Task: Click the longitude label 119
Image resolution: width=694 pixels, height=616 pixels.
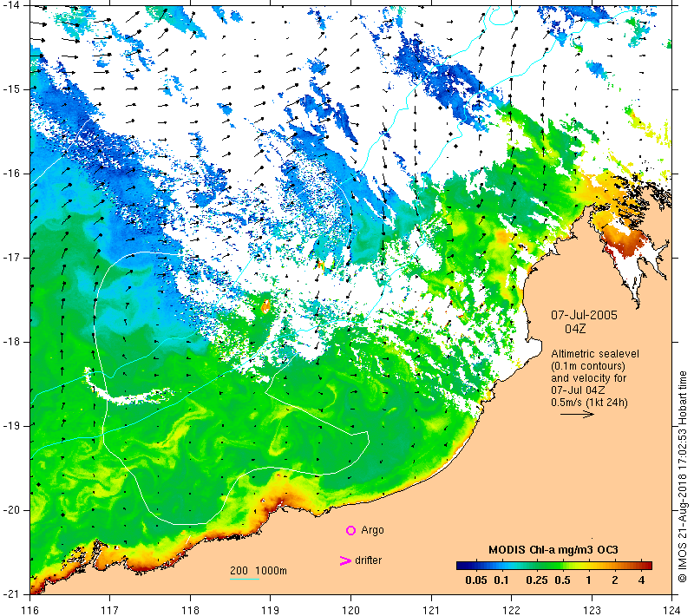Action: coord(271,610)
